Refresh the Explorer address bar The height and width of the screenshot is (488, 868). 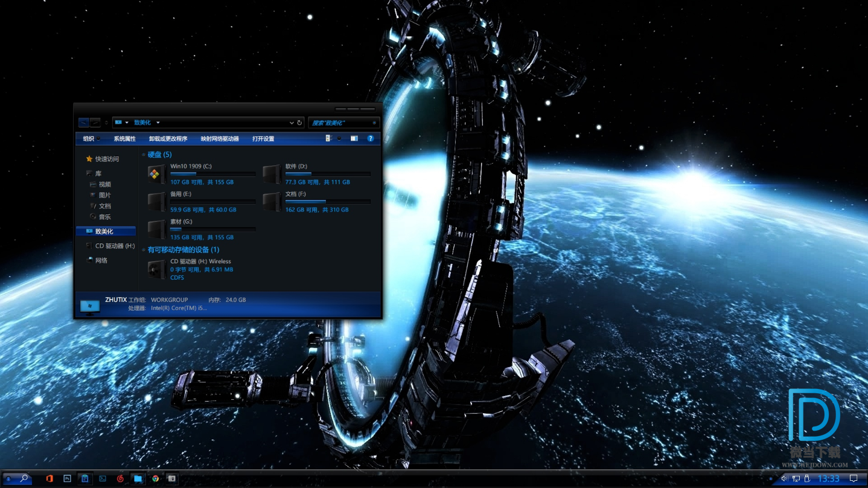coord(299,123)
